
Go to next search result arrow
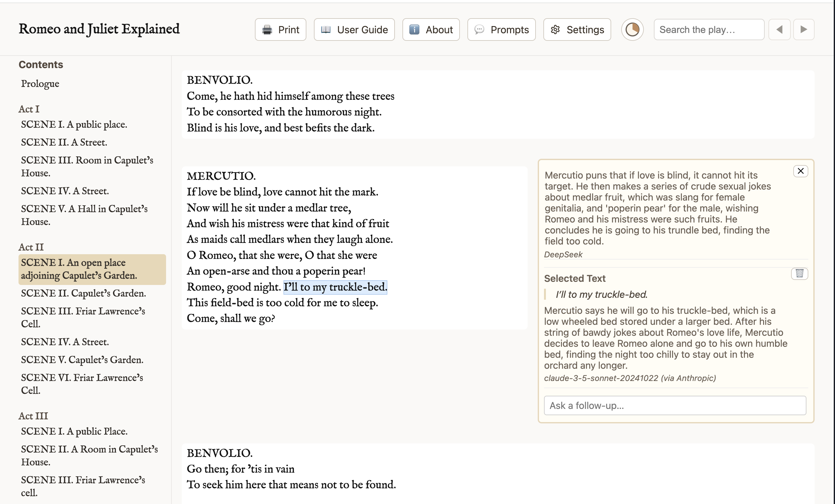(x=804, y=30)
